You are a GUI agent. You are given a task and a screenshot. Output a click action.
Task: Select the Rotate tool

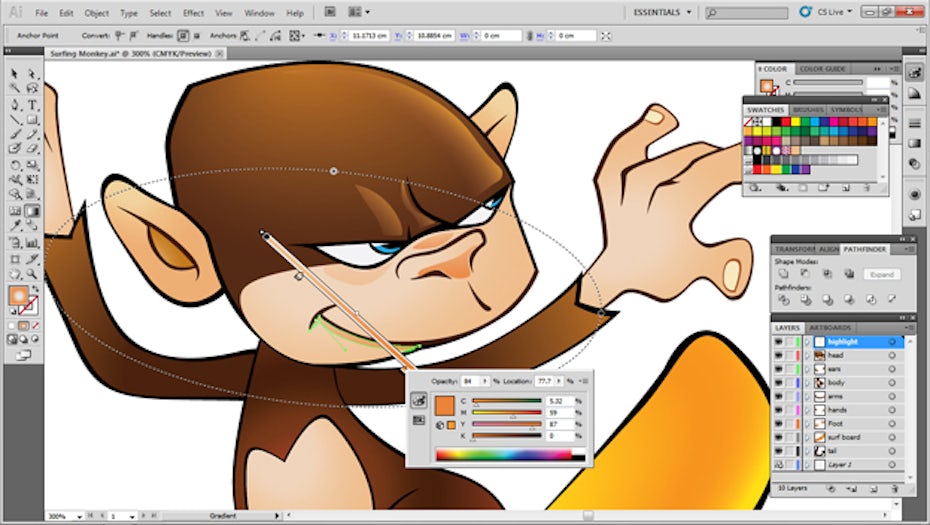coord(15,166)
